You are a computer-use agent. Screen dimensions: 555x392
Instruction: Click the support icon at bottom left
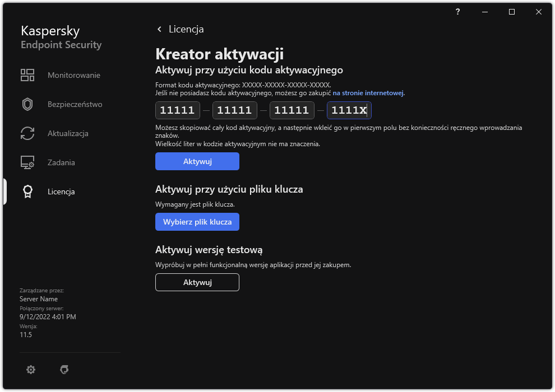pos(64,370)
